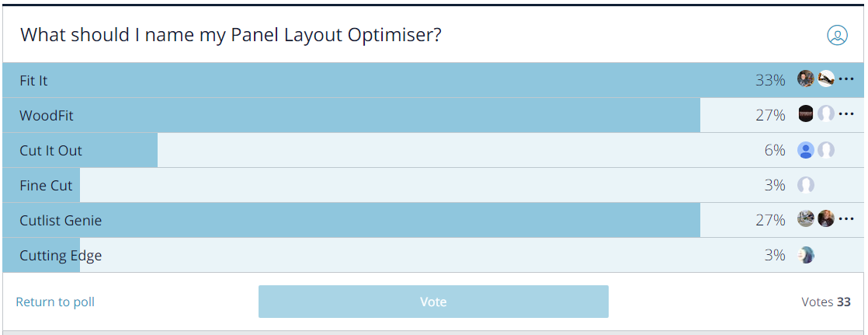Image resolution: width=868 pixels, height=335 pixels.
Task: Click the black avatar on WoodFit row
Action: pos(806,114)
